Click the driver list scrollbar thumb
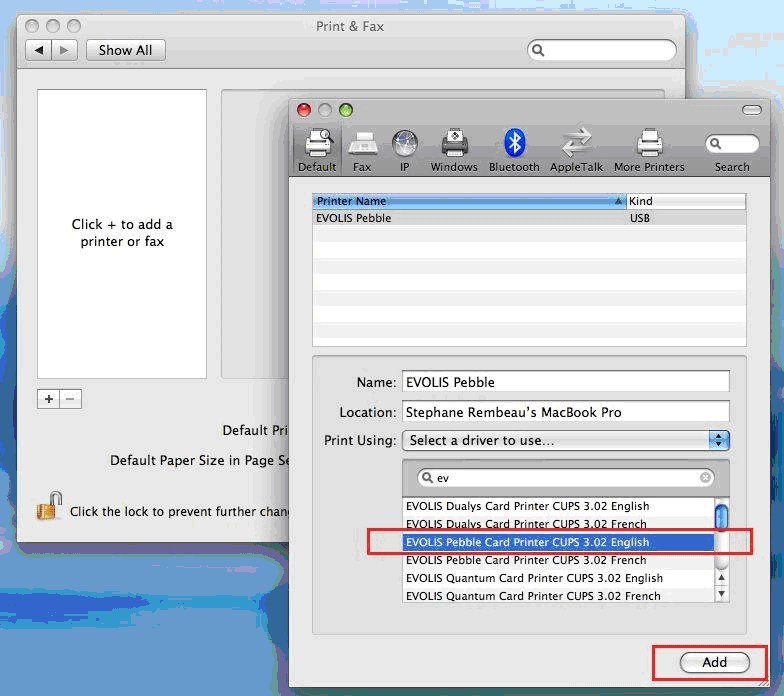 point(722,518)
